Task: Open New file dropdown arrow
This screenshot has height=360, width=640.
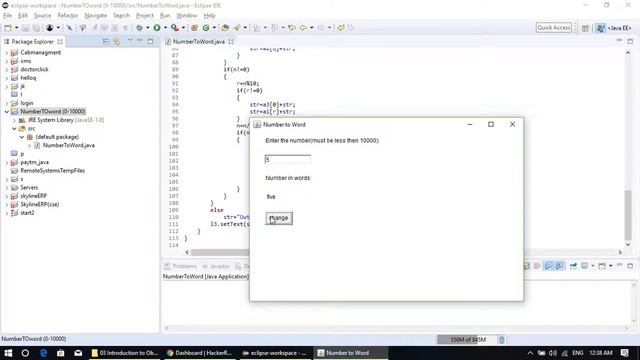Action: 16,28
